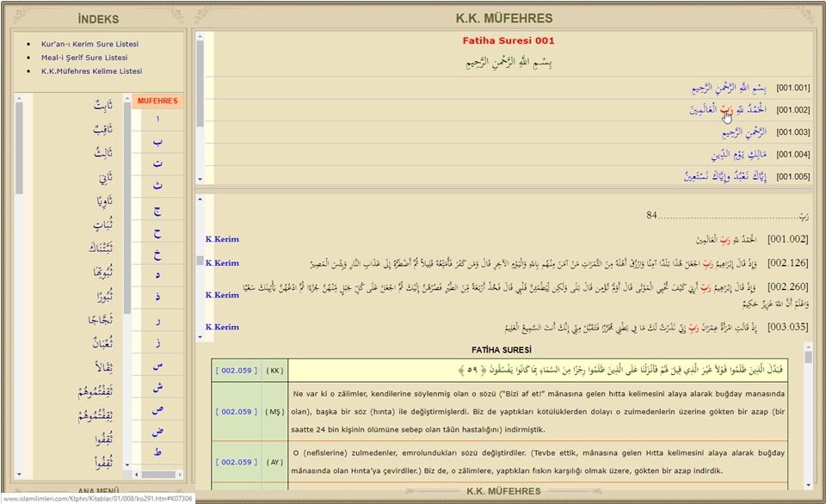The height and width of the screenshot is (504, 826).
Task: Click the word ثَابِتٌ in the word list
Action: [x=103, y=105]
